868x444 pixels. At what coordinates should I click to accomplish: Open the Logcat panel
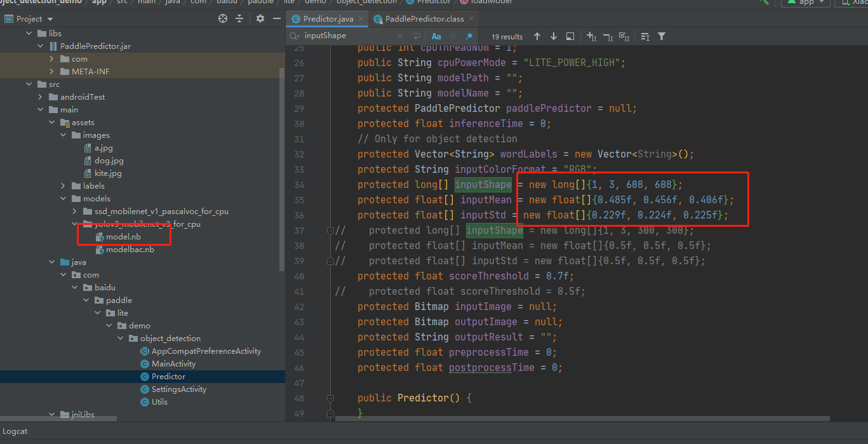[15, 431]
